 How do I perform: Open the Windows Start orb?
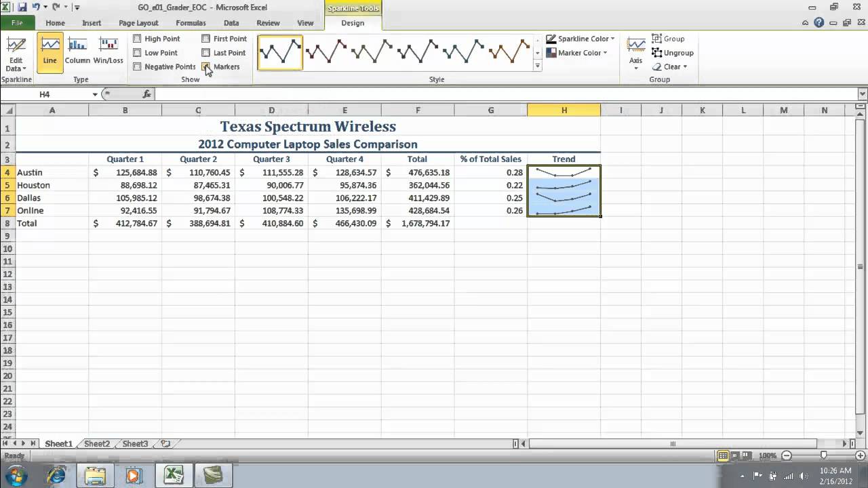coord(15,475)
